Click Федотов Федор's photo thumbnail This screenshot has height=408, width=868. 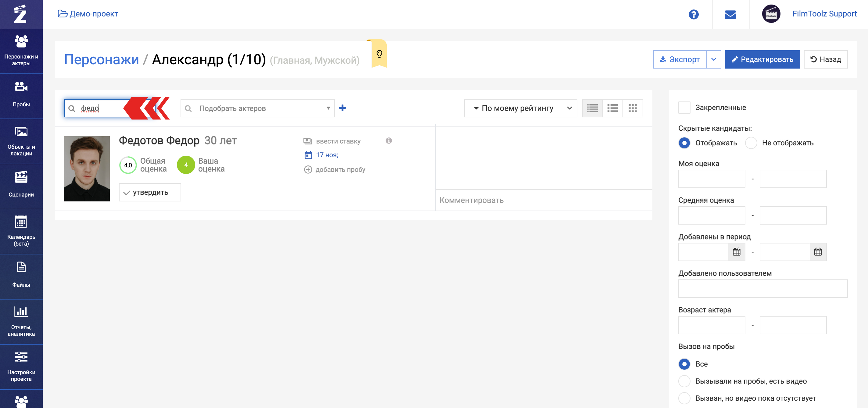point(87,169)
